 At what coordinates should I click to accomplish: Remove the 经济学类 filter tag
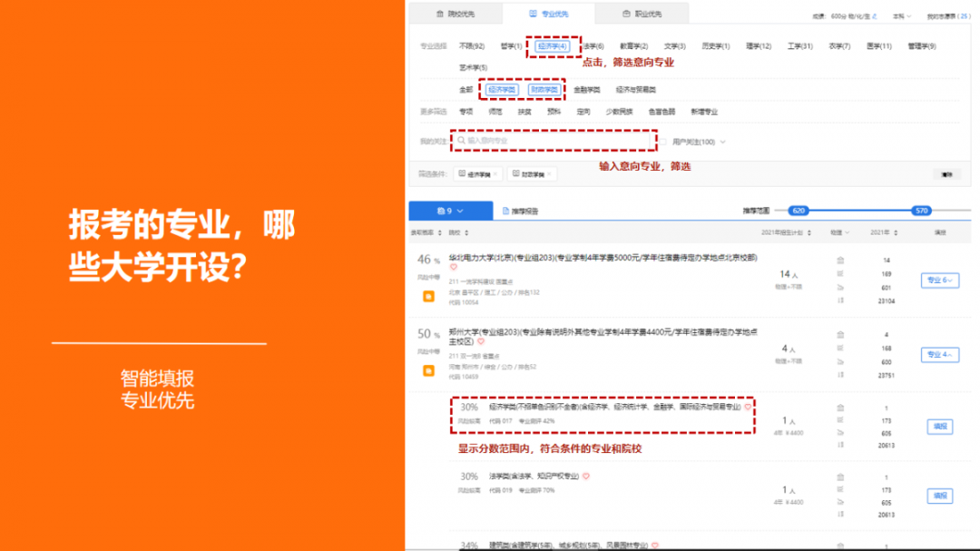tap(495, 174)
